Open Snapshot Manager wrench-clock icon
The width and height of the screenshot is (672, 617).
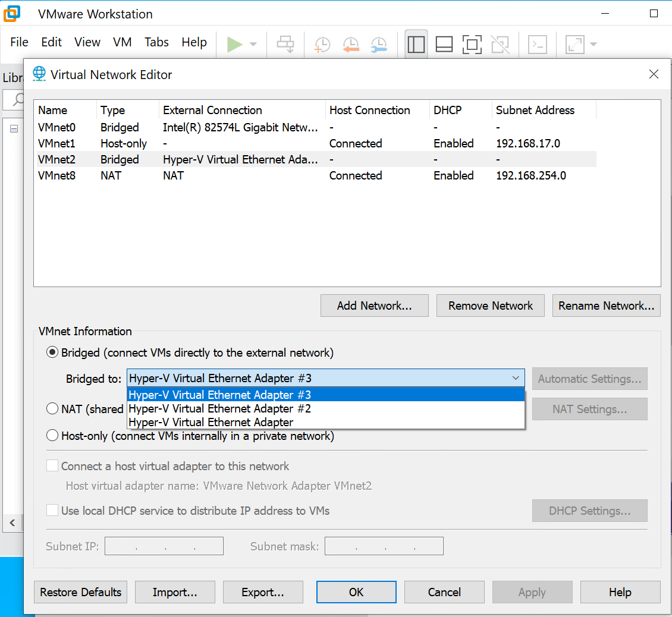coord(379,44)
